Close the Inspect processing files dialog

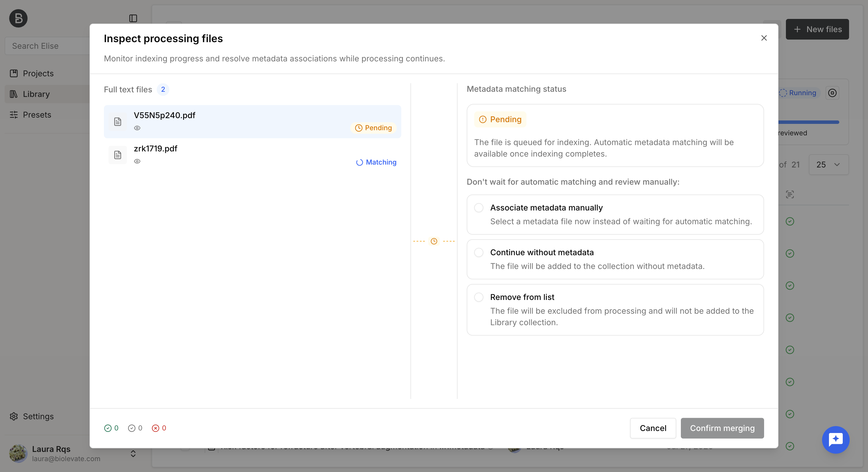[764, 38]
